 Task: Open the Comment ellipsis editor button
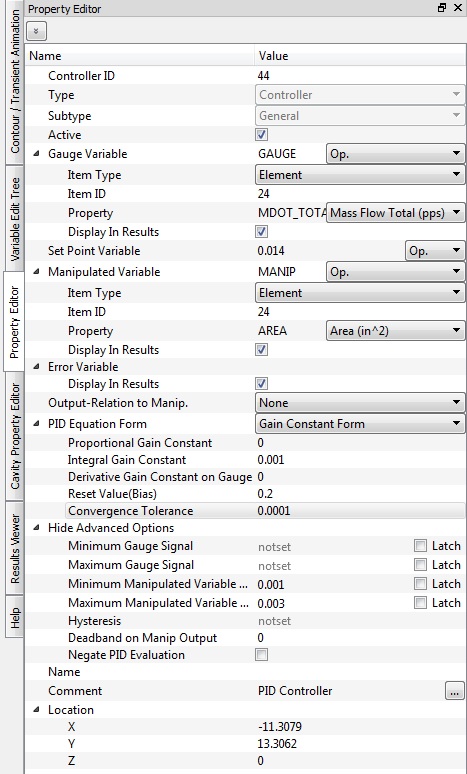pyautogui.click(x=454, y=691)
